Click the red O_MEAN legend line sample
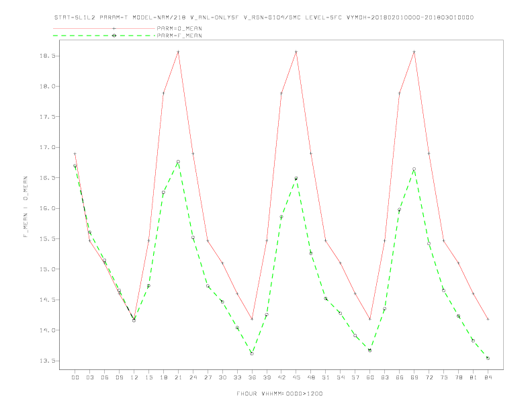The height and width of the screenshot is (411, 532). (x=104, y=28)
